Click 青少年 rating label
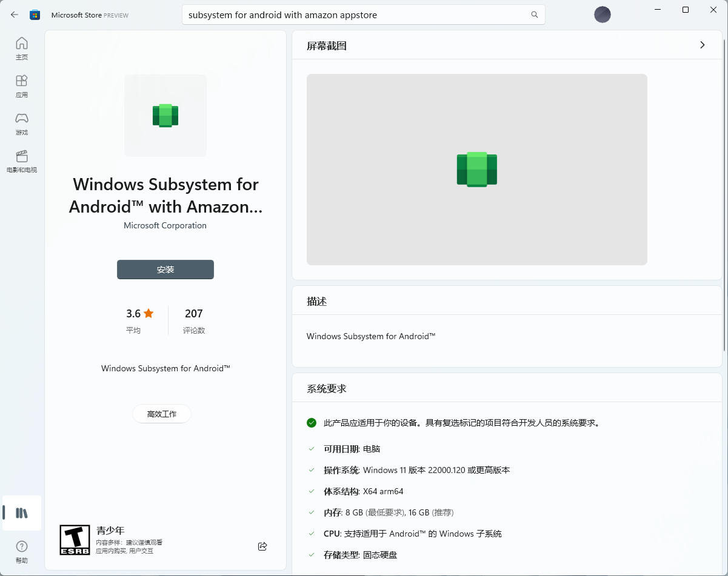This screenshot has width=728, height=576. [110, 530]
